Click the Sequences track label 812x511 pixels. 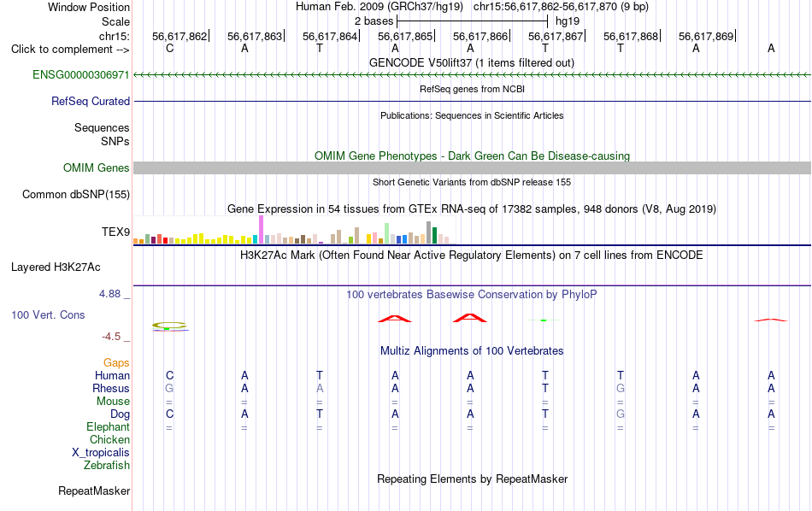(102, 127)
